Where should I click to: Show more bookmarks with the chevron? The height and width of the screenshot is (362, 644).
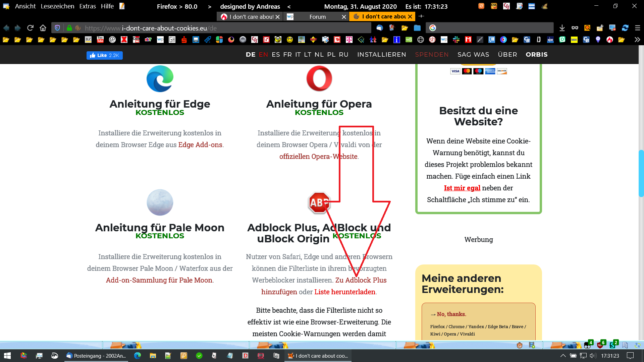coord(637,40)
